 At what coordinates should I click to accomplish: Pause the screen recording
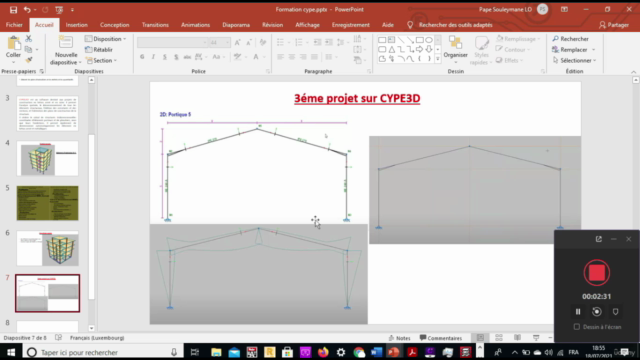(x=578, y=312)
